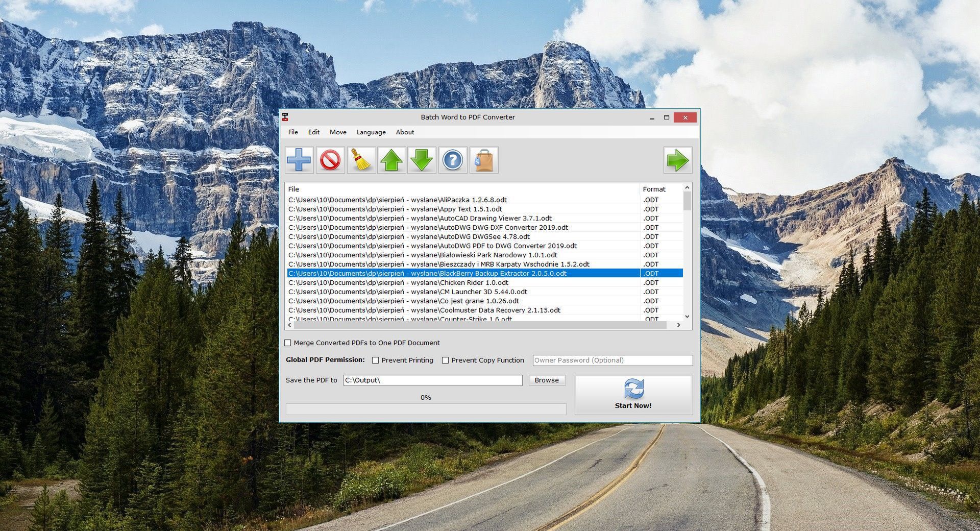The width and height of the screenshot is (980, 531).
Task: Open the Language menu
Action: (x=371, y=132)
